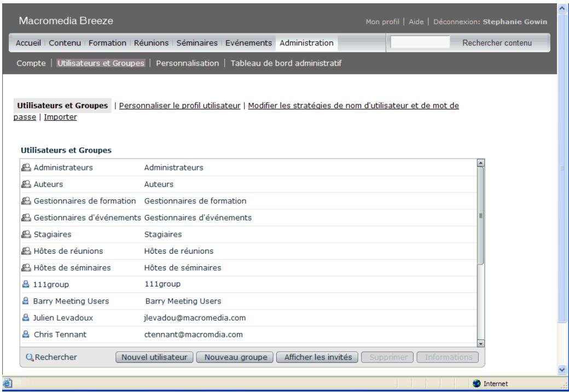Viewport: 569px width, 392px height.
Task: Click the Stephanie Gowin username
Action: point(515,22)
